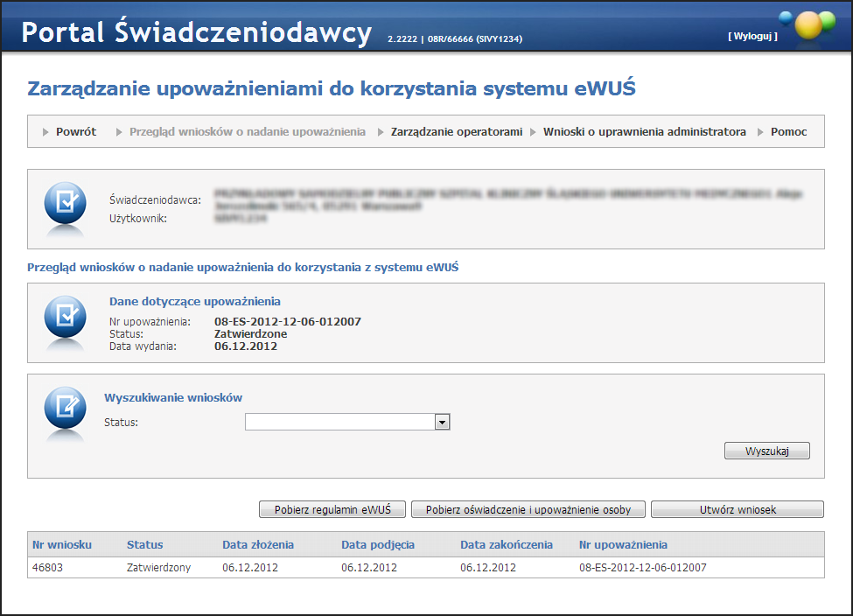Open the Pomoc help menu
This screenshot has width=853, height=616.
788,132
